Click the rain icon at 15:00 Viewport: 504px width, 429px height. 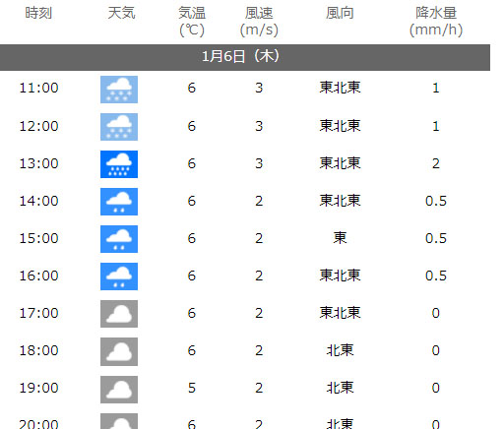119,239
